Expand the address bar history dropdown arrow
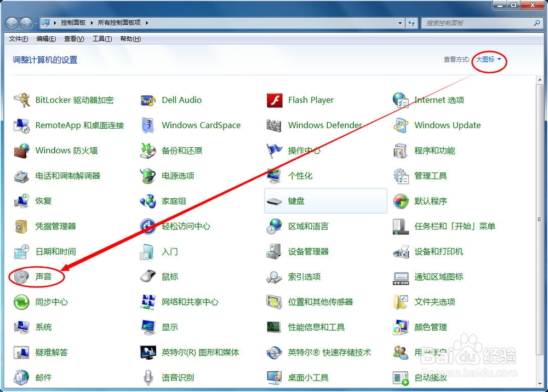This screenshot has width=548, height=392. 400,23
